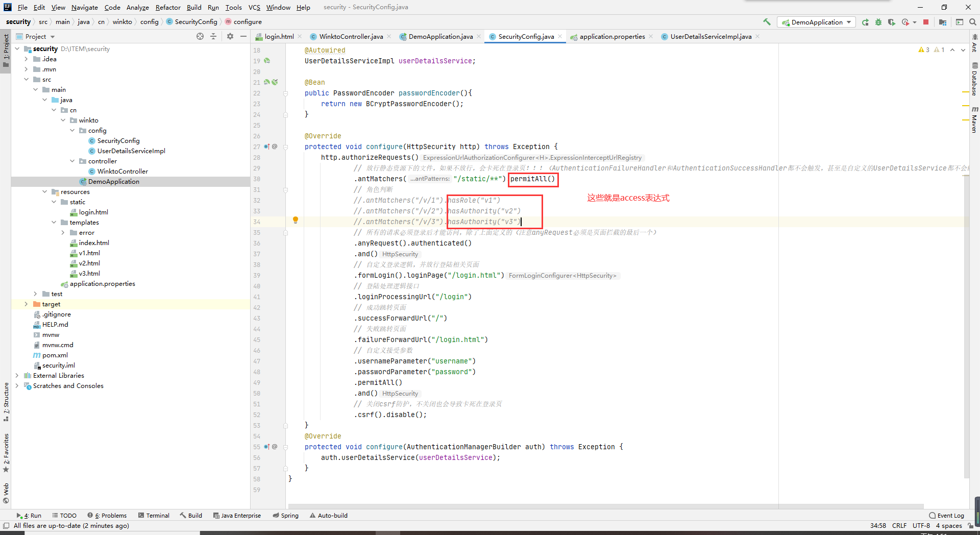Image resolution: width=980 pixels, height=535 pixels.
Task: Open Search Everywhere magnifier icon
Action: (x=973, y=22)
